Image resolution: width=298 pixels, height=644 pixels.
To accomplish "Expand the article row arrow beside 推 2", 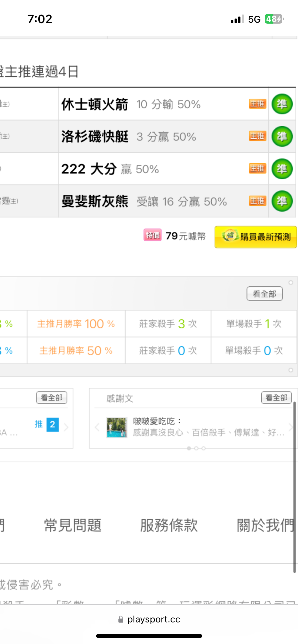I will point(66,427).
